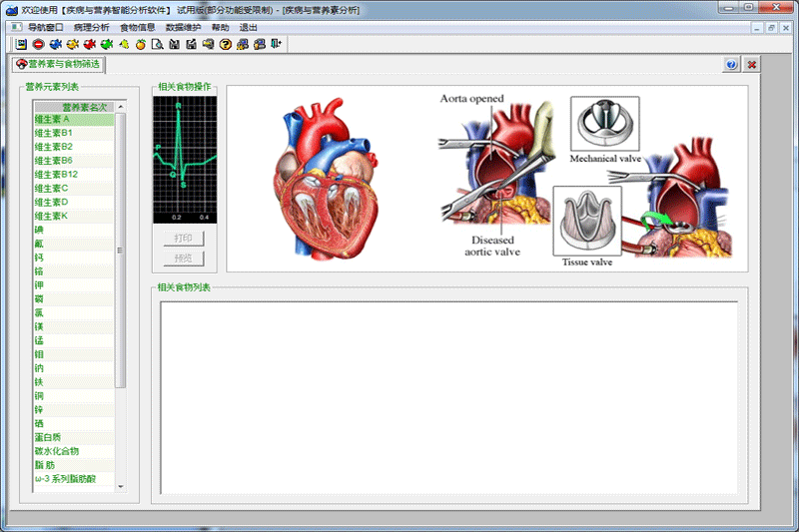Viewport: 799px width, 532px height.
Task: Click the computer with yellow star toolbar icon
Action: click(243, 44)
